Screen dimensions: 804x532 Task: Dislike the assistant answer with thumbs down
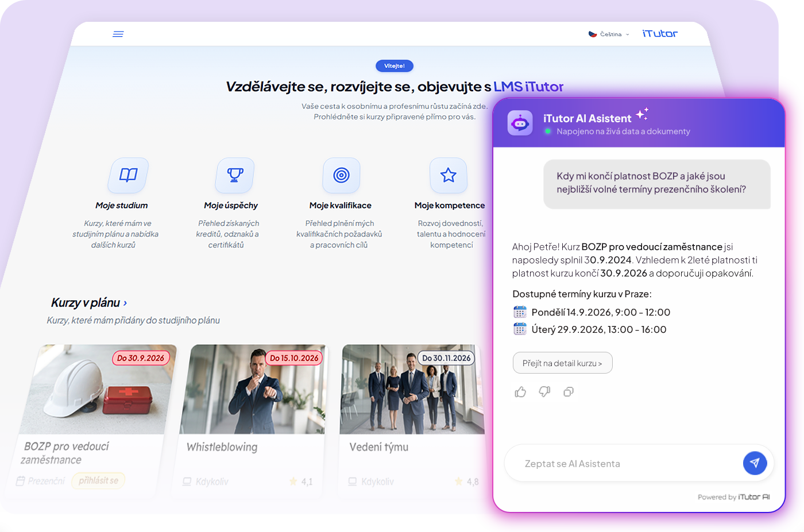tap(544, 392)
